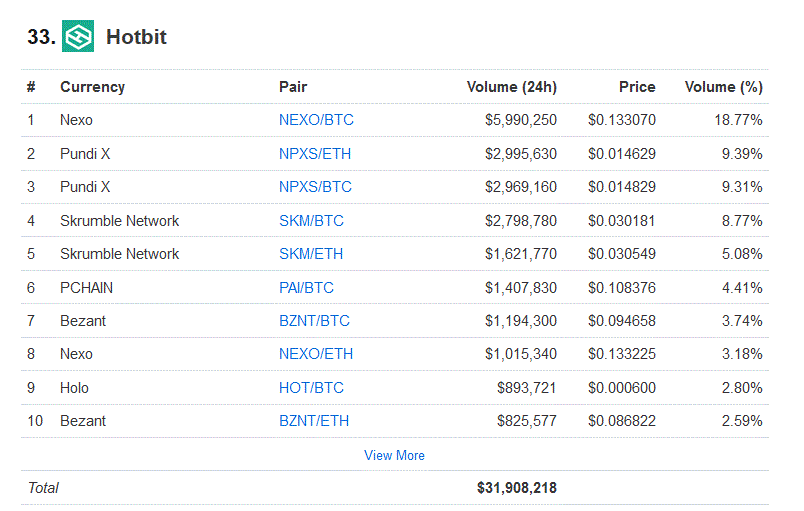The height and width of the screenshot is (511, 804).
Task: Click the 8.77% volume share
Action: point(742,221)
